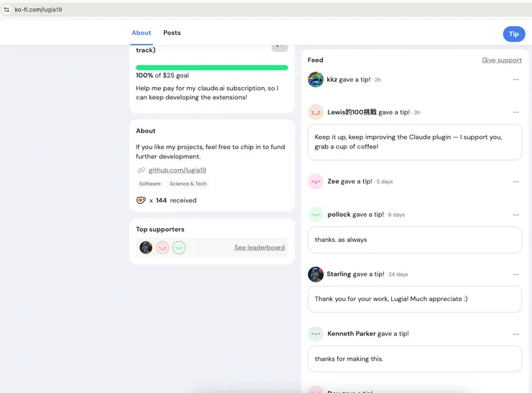Switch to the About tab
Screen dimensions: 532x393
tap(141, 32)
